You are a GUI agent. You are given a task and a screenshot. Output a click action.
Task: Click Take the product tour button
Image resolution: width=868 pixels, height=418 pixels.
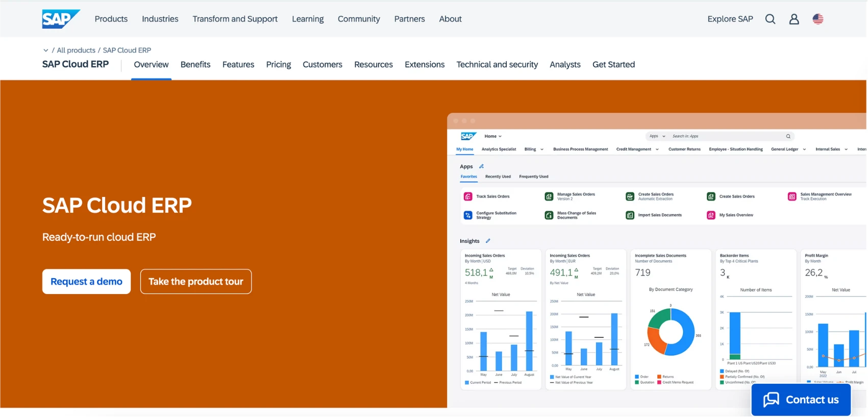[196, 282]
